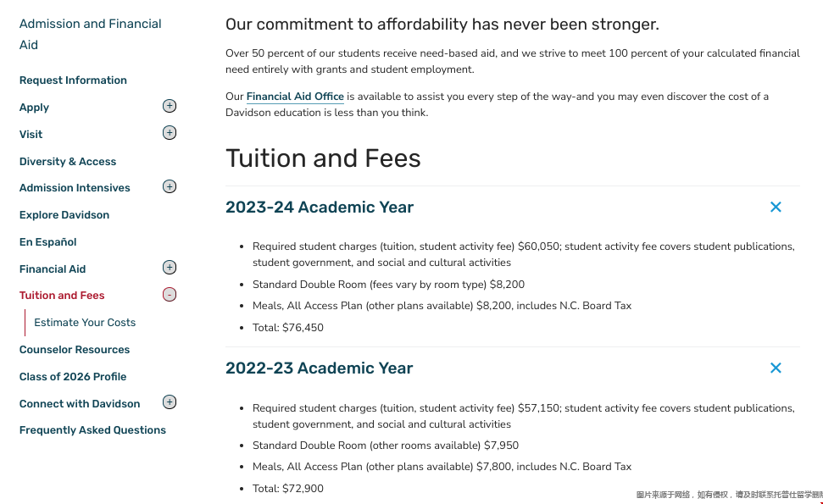Expand the Visit submenu plus icon
This screenshot has width=823, height=504.
[x=169, y=133]
